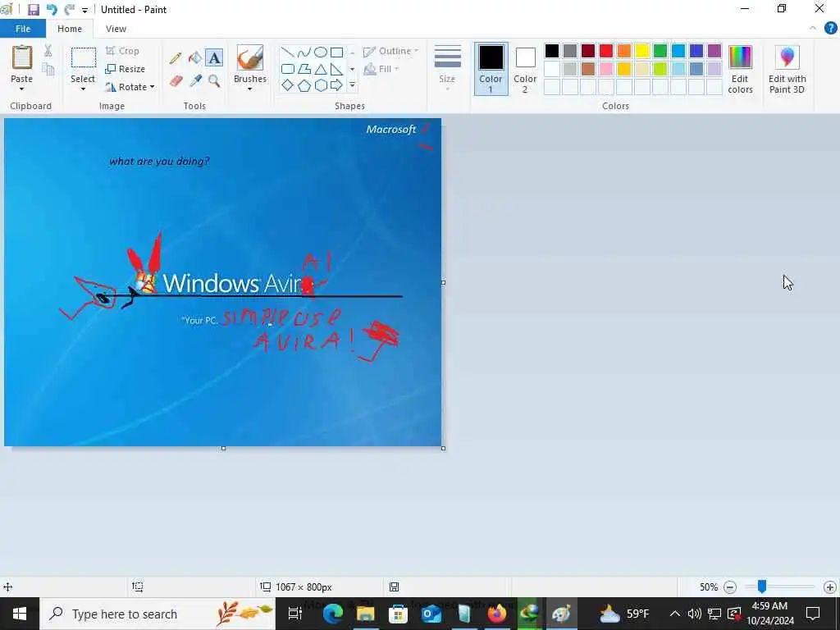Click the Brushes tool icon
The width and height of the screenshot is (840, 630).
tap(249, 58)
